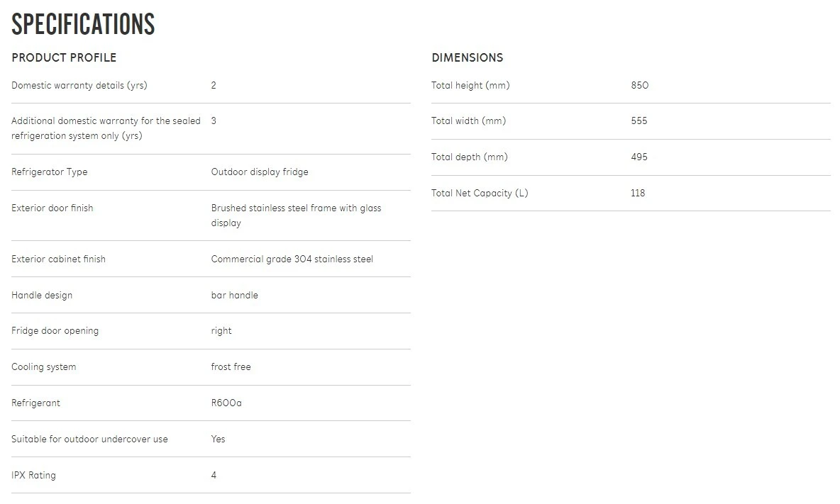Click the Total height (mm) label
This screenshot has height=504, width=840.
[470, 86]
